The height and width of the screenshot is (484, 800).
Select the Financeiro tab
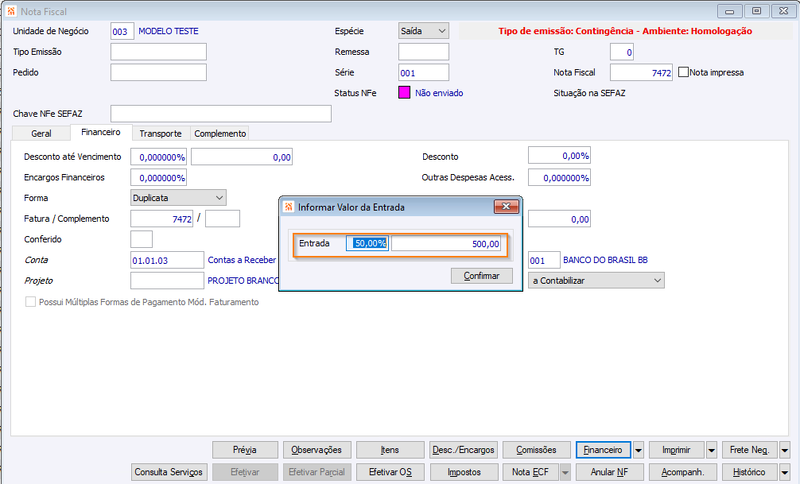coord(101,132)
